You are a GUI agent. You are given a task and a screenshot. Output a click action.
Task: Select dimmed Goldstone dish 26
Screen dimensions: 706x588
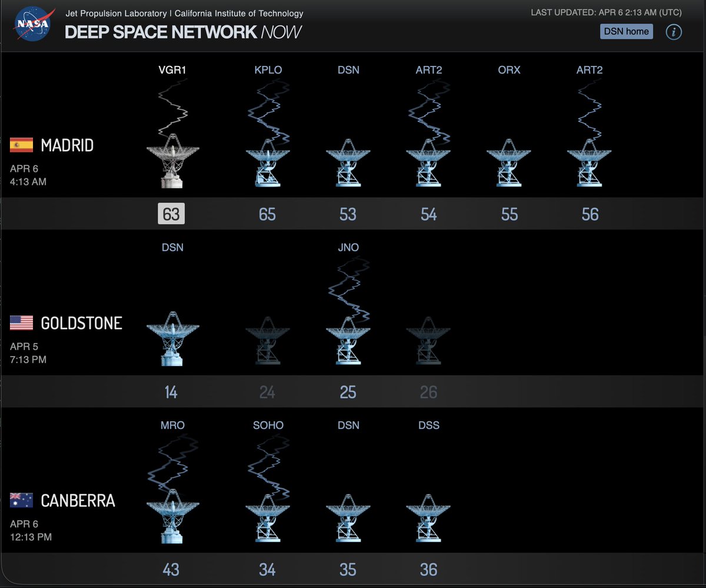pos(428,340)
